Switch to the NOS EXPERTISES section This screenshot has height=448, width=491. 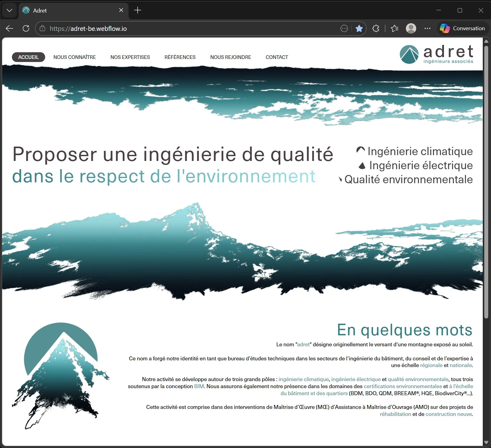tap(130, 57)
